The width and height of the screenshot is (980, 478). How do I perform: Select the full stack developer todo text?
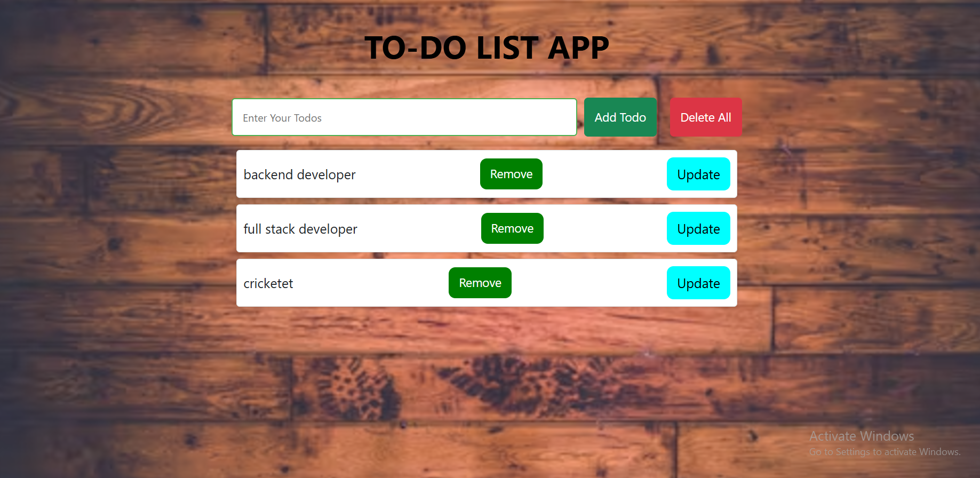click(300, 229)
